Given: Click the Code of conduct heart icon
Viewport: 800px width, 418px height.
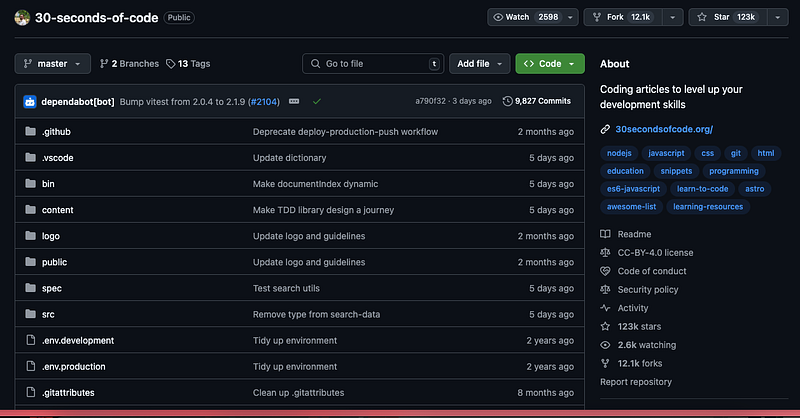Looking at the screenshot, I should pos(605,271).
